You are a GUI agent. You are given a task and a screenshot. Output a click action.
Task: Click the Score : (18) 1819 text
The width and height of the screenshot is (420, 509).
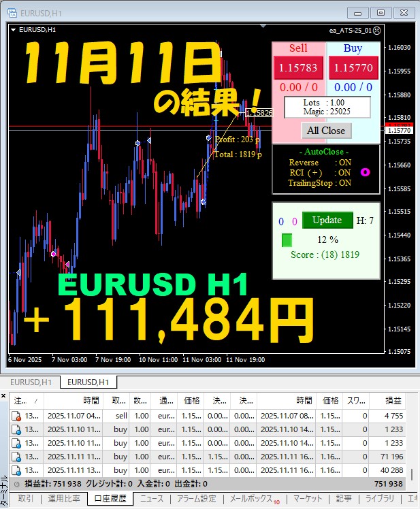click(x=325, y=255)
